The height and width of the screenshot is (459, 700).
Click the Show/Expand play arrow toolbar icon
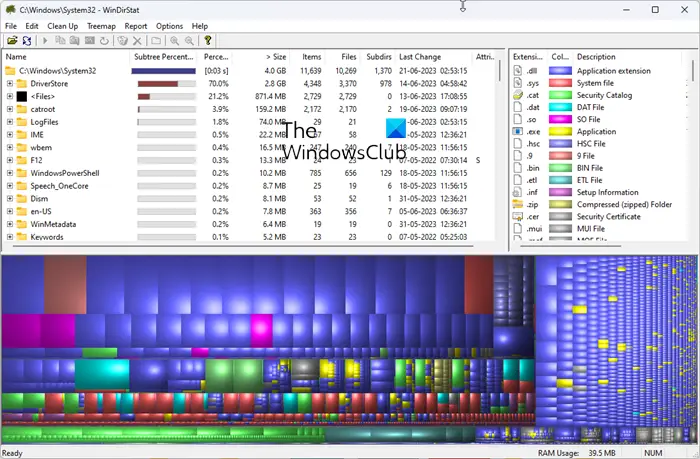[45, 41]
